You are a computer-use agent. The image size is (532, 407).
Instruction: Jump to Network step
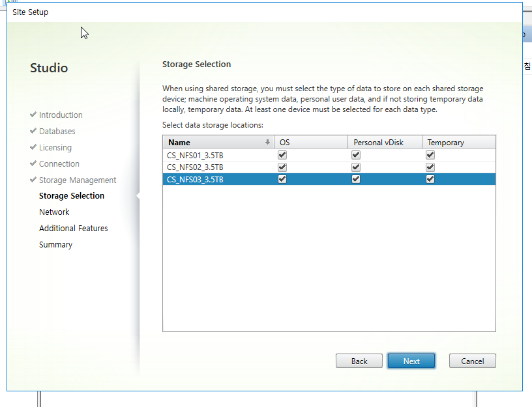tap(54, 212)
